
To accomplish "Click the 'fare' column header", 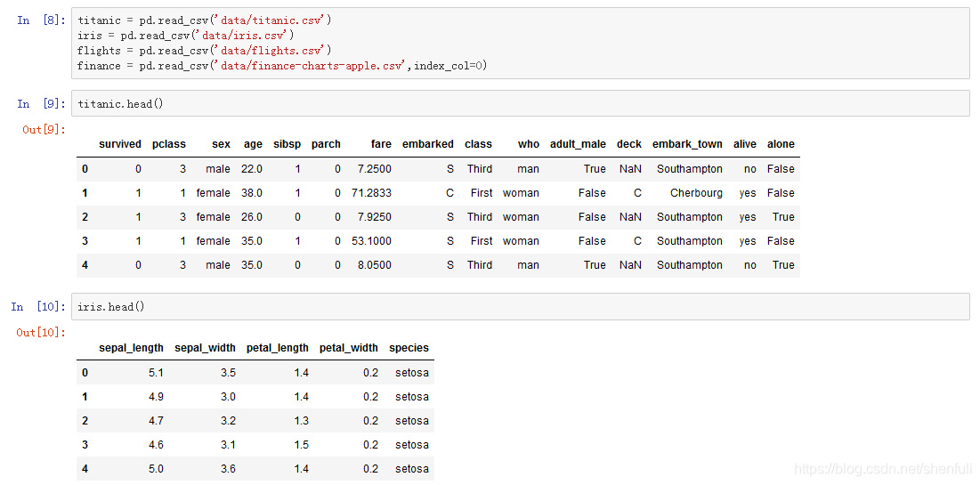I will coord(381,144).
